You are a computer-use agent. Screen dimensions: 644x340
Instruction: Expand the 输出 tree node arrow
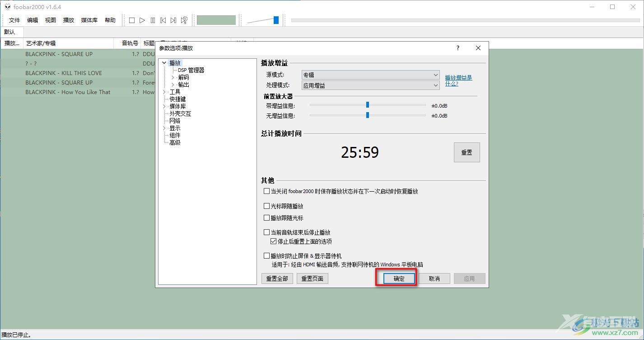point(173,85)
